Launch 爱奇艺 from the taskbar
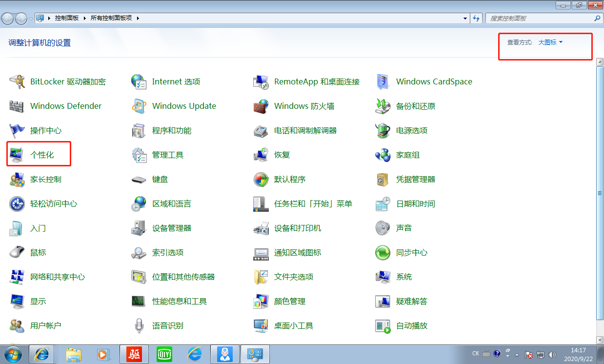 click(164, 354)
